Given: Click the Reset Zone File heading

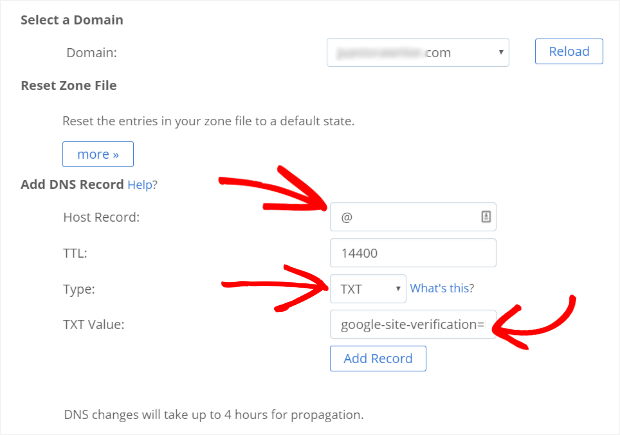Looking at the screenshot, I should (x=69, y=85).
